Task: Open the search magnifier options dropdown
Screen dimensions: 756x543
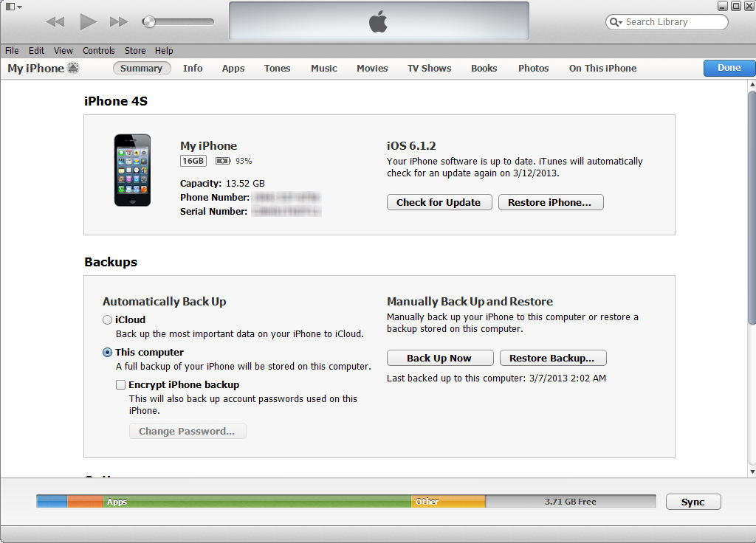Action: click(x=616, y=21)
